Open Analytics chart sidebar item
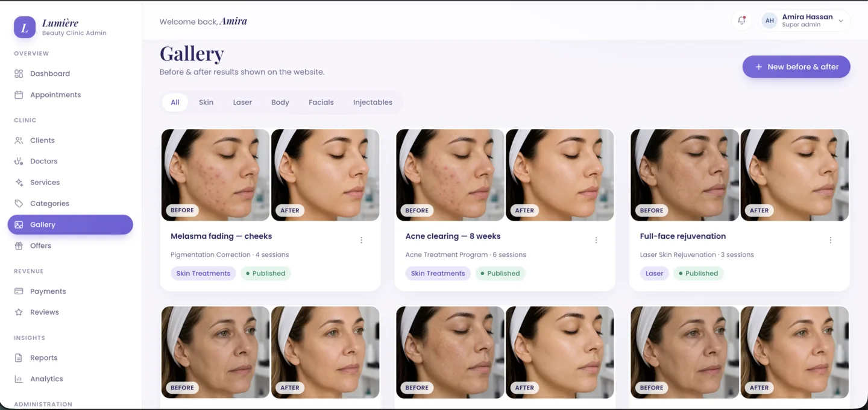 [70, 379]
